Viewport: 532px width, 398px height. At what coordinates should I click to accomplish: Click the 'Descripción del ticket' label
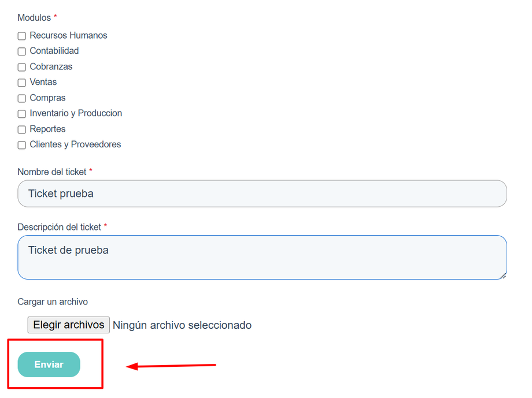(59, 227)
